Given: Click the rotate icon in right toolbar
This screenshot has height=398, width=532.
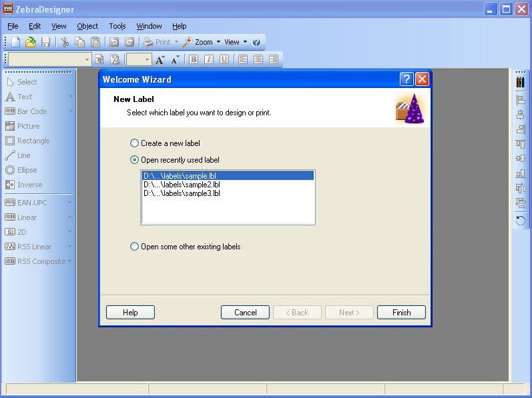Looking at the screenshot, I should pyautogui.click(x=521, y=221).
